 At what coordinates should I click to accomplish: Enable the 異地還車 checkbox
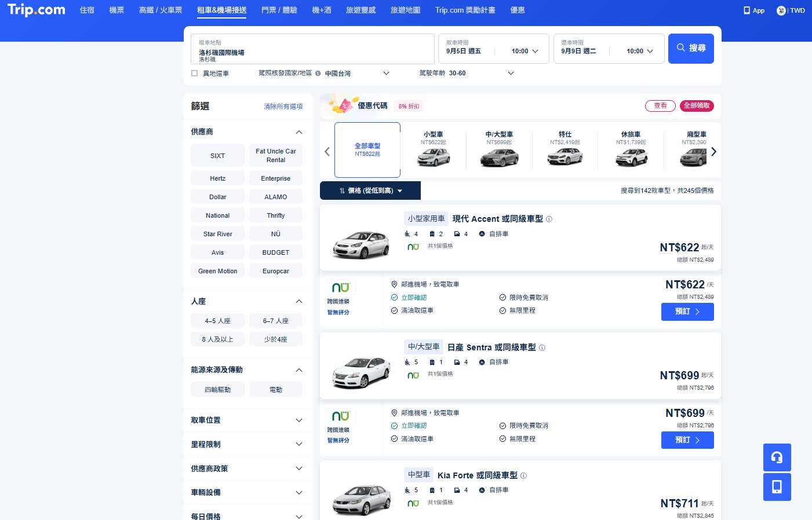(x=194, y=73)
